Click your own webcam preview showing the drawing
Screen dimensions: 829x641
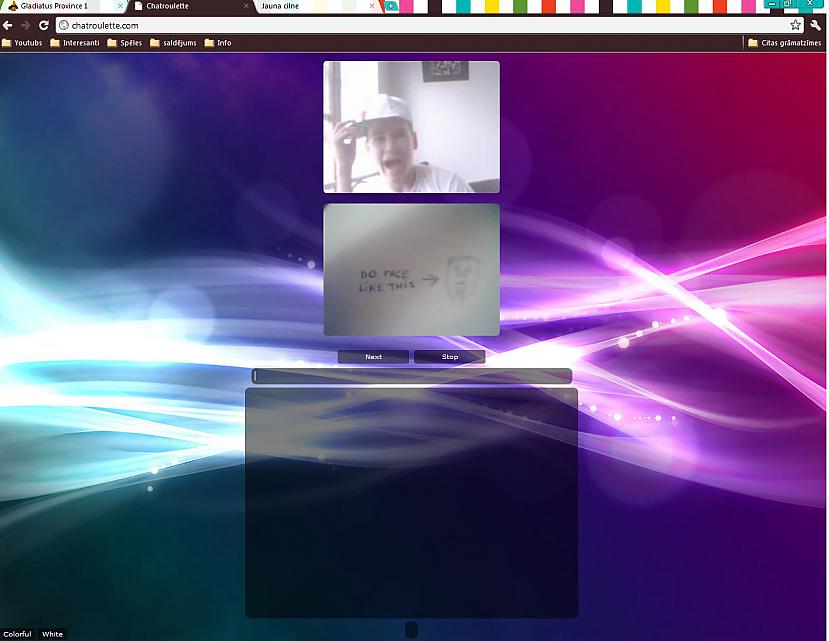411,270
